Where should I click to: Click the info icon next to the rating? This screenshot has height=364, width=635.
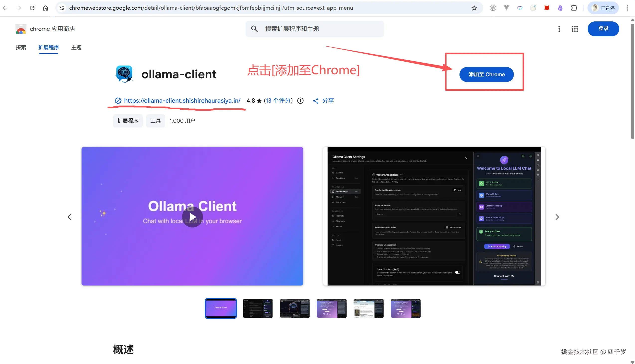300,100
